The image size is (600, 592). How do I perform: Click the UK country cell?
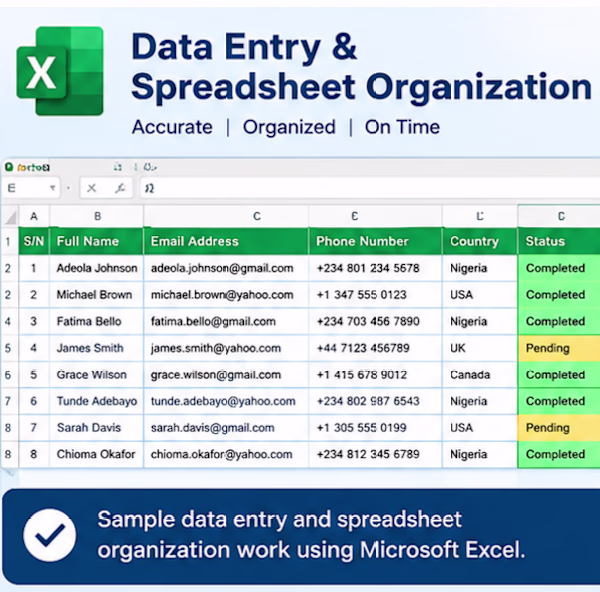click(480, 348)
